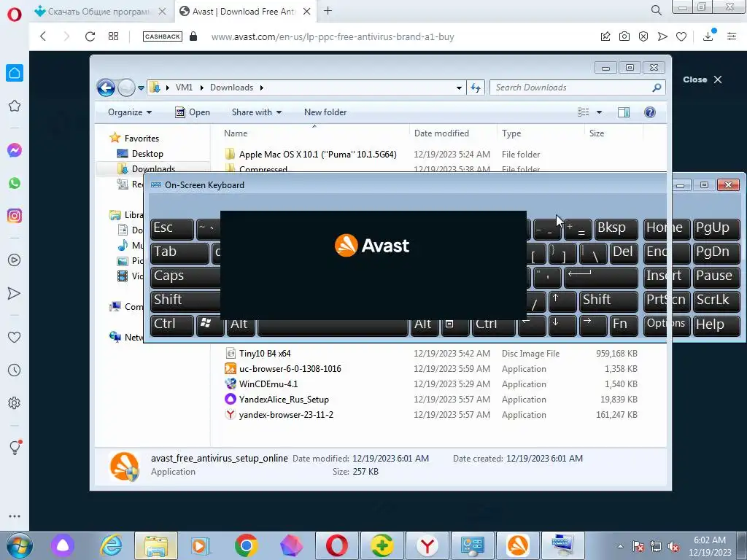Click the lightbulb tips icon in sidebar
This screenshot has height=560, width=747.
(15, 447)
